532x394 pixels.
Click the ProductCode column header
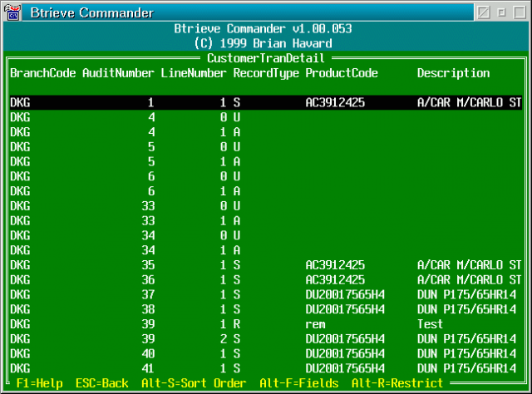click(342, 73)
